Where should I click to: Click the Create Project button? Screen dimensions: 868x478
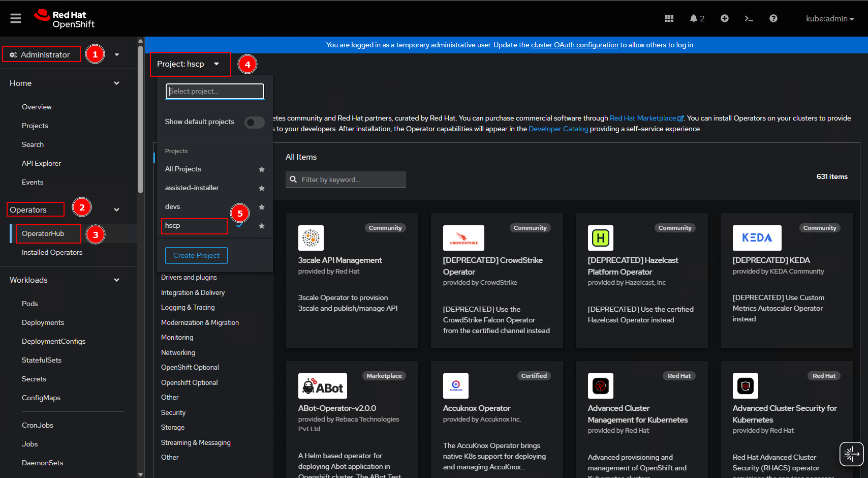click(196, 256)
